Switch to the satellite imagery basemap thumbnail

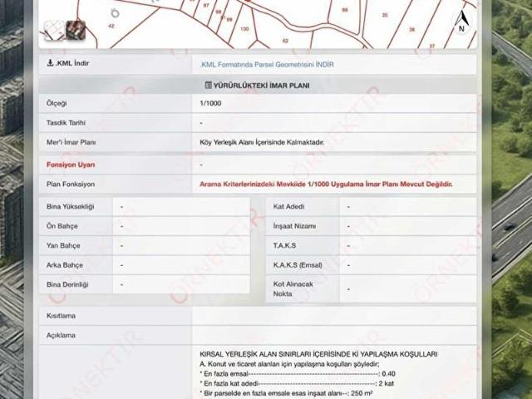76,30
